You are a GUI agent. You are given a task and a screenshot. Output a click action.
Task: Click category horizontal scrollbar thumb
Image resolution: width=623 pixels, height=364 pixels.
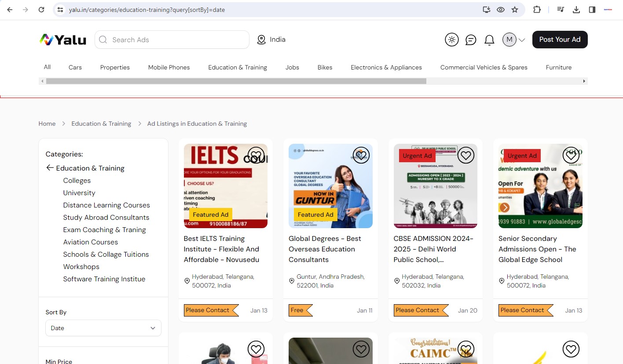pyautogui.click(x=236, y=81)
